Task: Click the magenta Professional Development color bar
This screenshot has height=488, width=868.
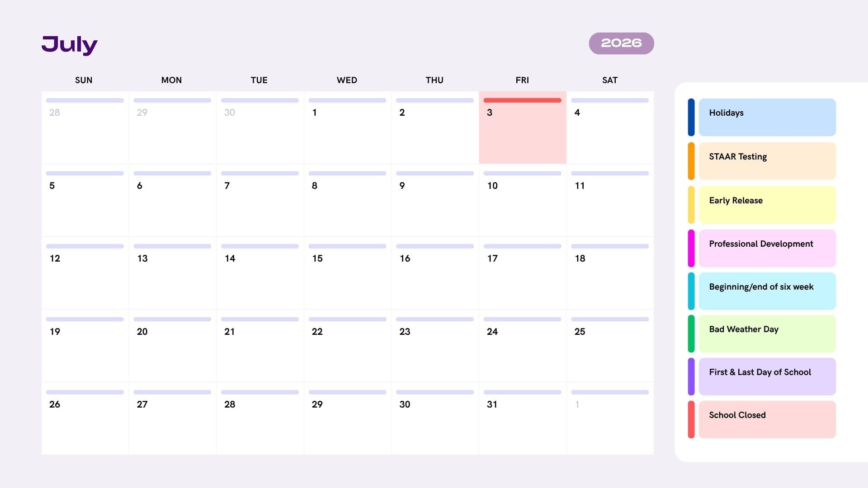Action: (x=691, y=248)
